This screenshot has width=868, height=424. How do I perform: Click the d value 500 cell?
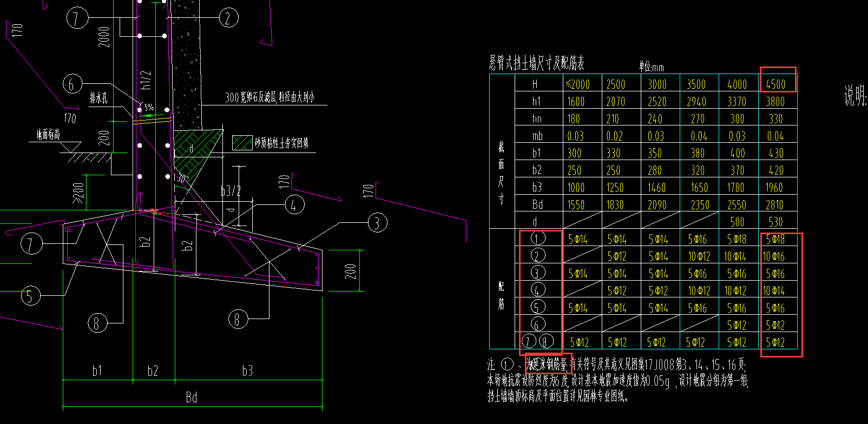point(737,222)
